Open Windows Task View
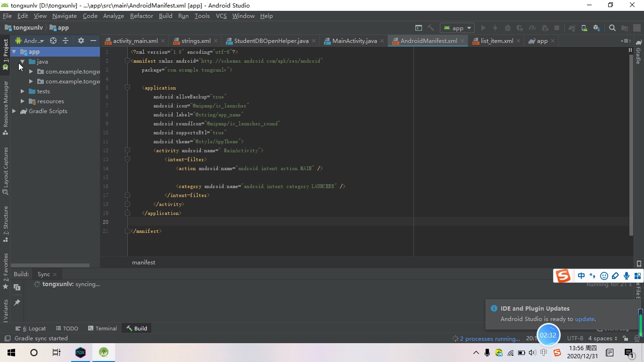This screenshot has width=644, height=362. tap(57, 352)
